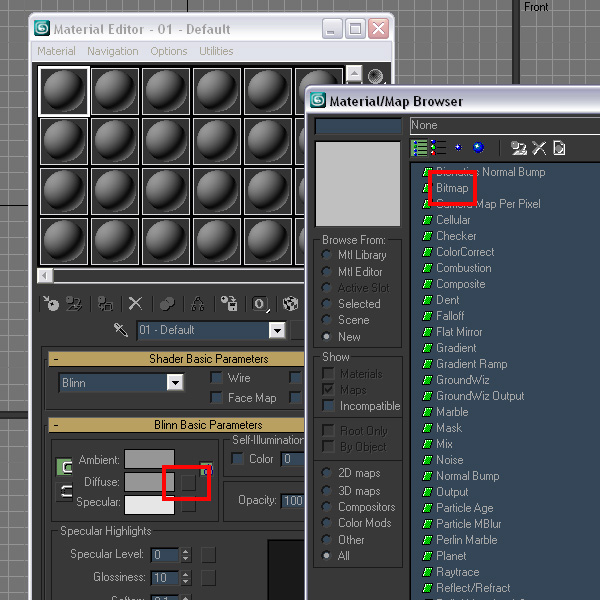Open the Options menu

pyautogui.click(x=169, y=51)
